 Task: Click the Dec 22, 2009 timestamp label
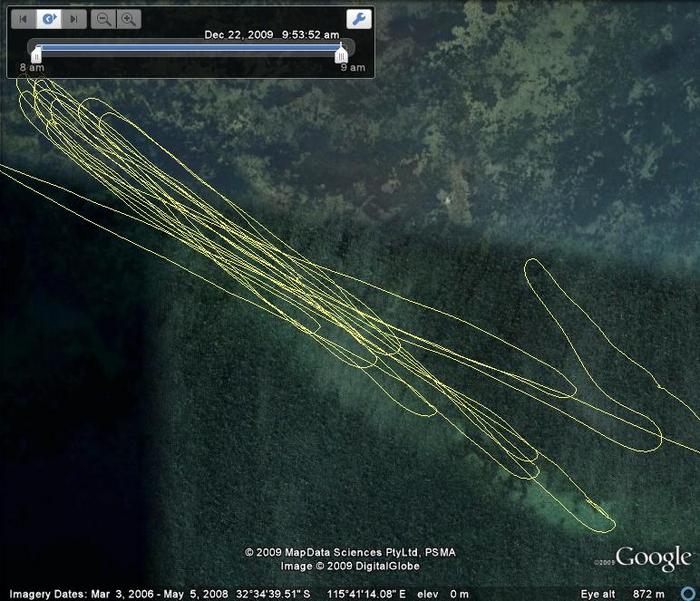tap(271, 35)
